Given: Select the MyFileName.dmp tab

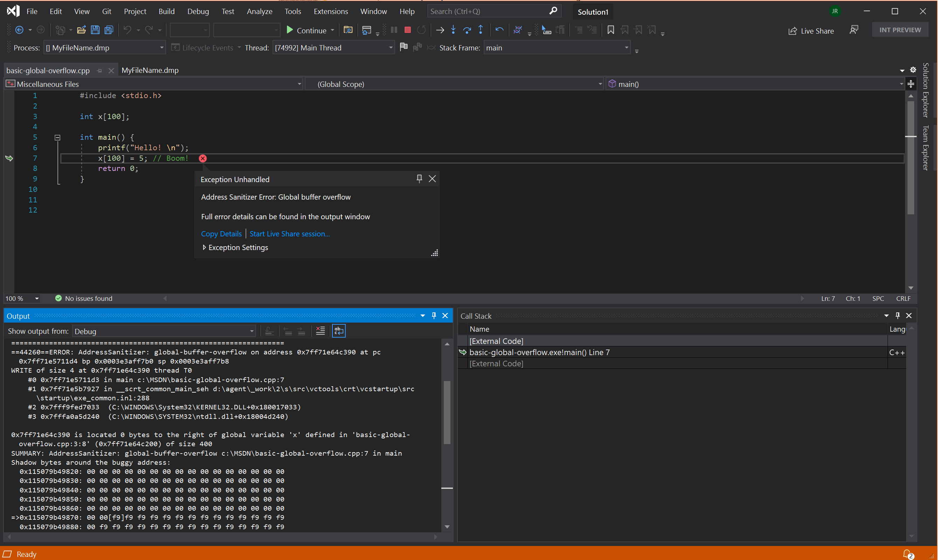Looking at the screenshot, I should tap(150, 70).
